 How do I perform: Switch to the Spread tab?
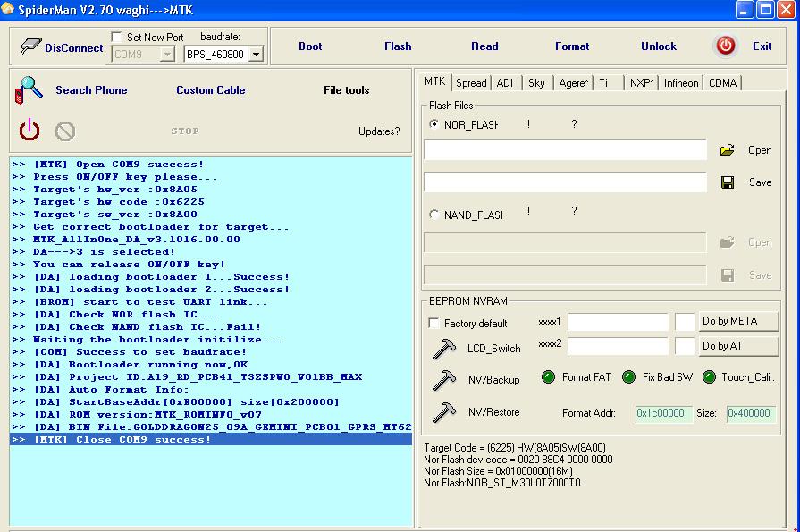(x=471, y=83)
